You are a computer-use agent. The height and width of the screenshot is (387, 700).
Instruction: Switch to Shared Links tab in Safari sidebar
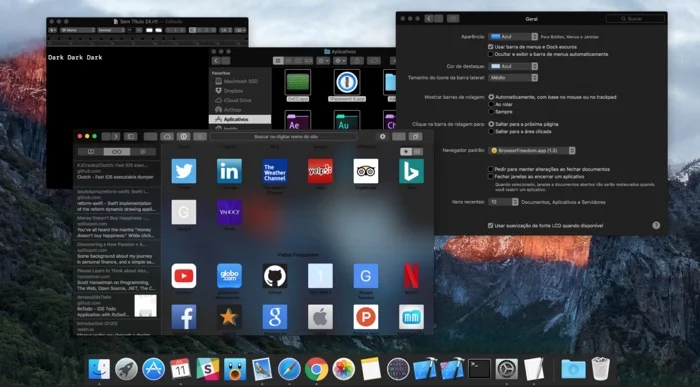click(143, 152)
